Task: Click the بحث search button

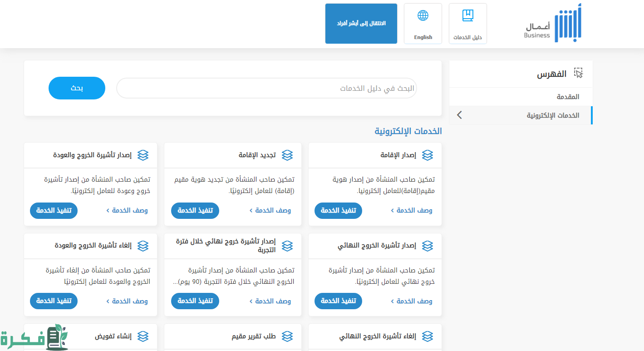Action: 77,88
